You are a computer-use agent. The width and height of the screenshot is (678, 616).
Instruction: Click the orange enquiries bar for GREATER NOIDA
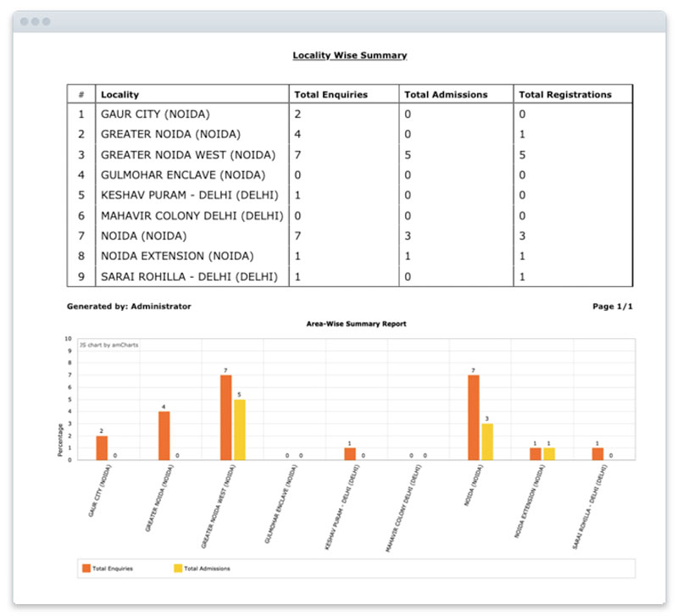(164, 436)
